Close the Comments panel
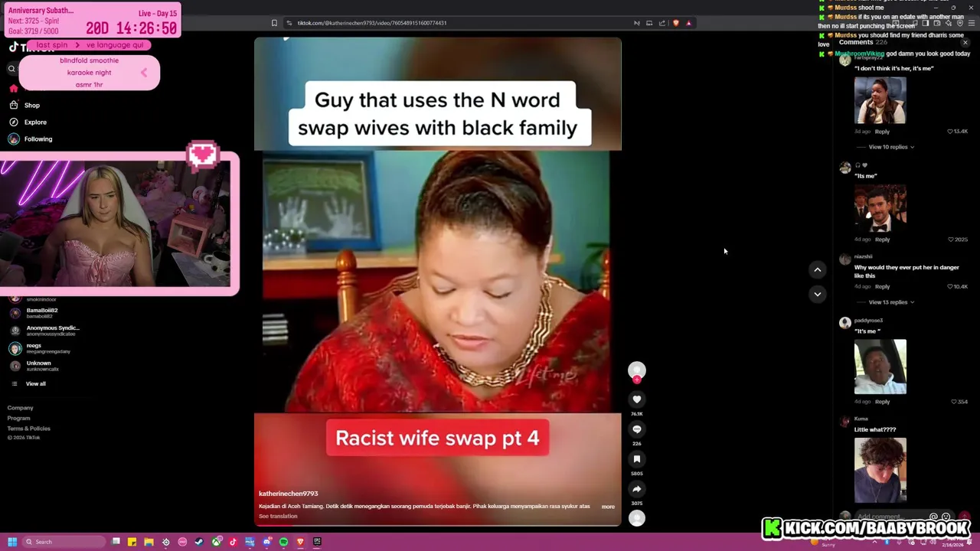980x551 pixels. (x=965, y=43)
